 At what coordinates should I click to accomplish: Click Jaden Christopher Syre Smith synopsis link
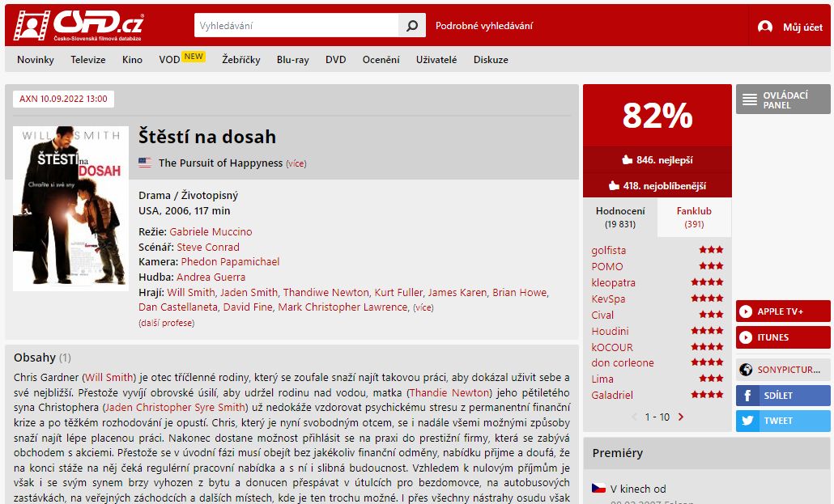tap(175, 408)
